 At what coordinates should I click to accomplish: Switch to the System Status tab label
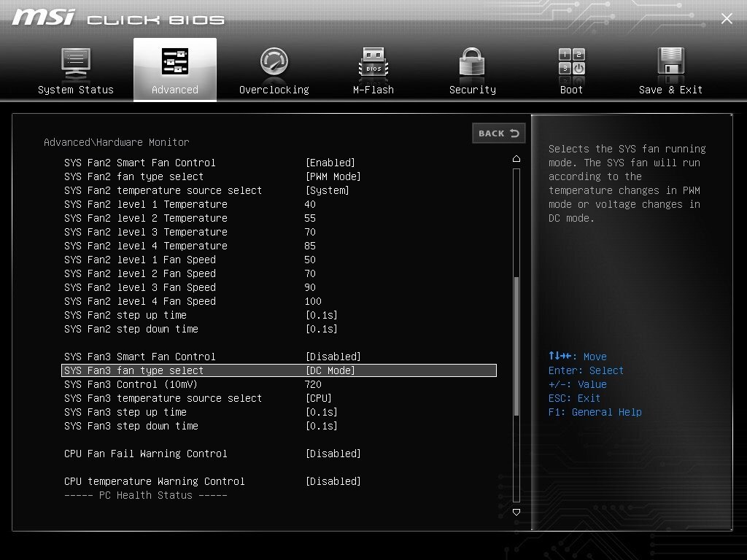76,90
